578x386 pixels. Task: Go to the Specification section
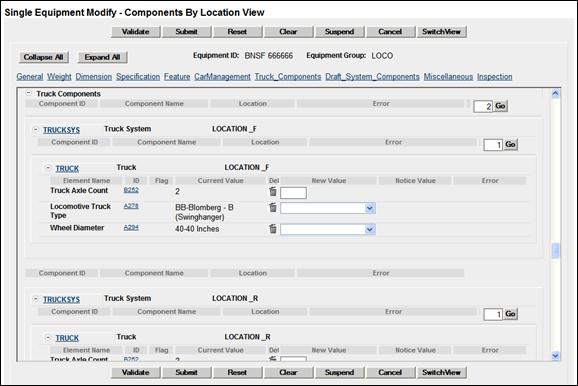click(138, 77)
